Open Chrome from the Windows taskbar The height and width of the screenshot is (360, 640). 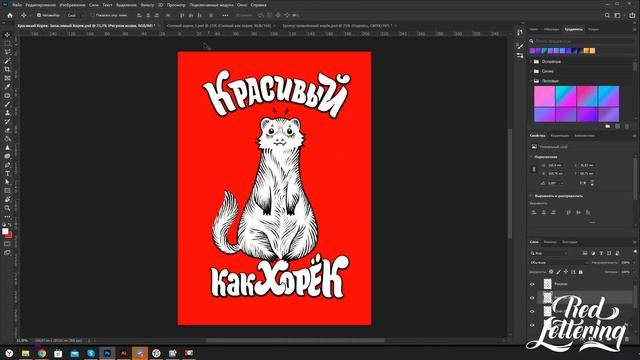pyautogui.click(x=42, y=353)
